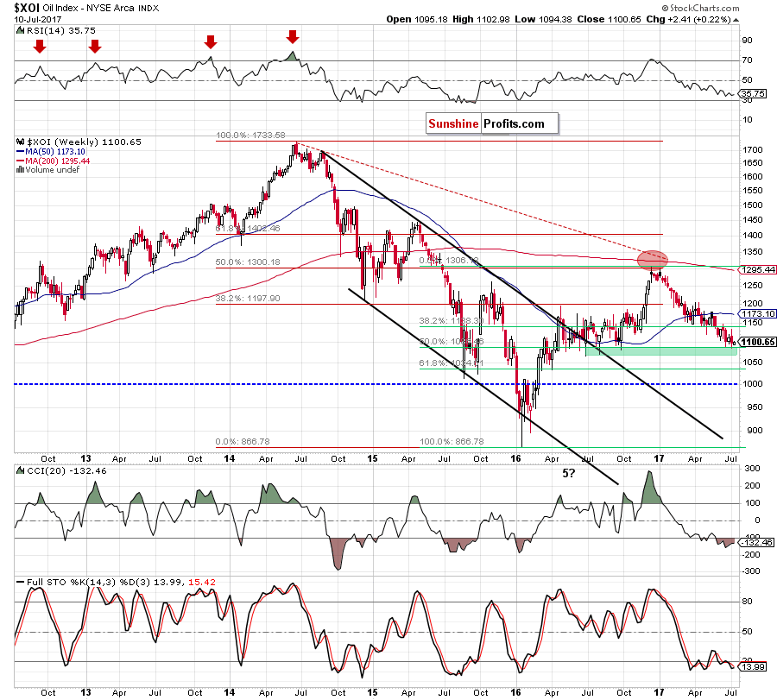Click the CCI 300 axis level label
Screen dimensions: 777x700
(x=752, y=469)
